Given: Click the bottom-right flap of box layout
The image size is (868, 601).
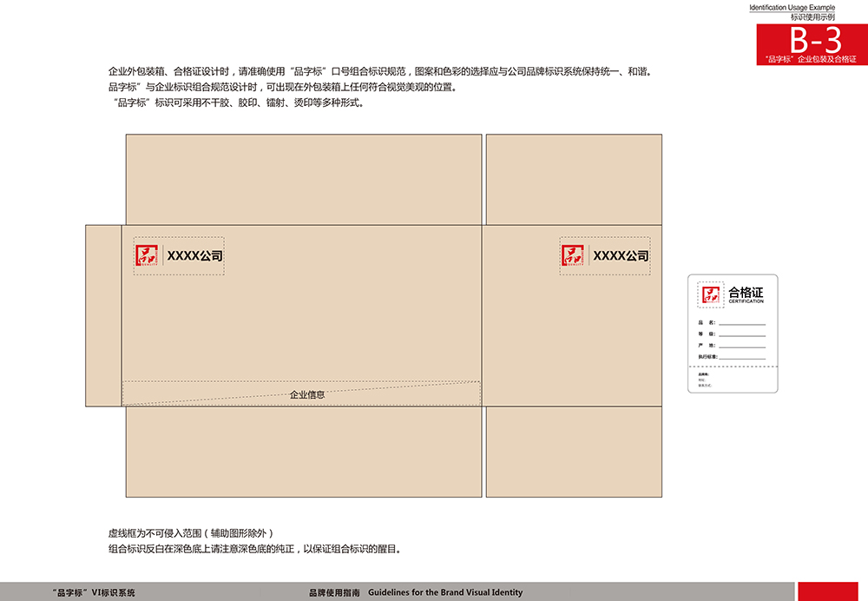Looking at the screenshot, I should click(574, 452).
